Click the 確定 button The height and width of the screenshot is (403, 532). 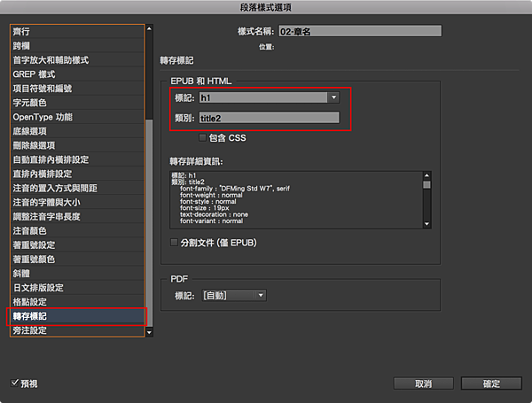coord(491,384)
